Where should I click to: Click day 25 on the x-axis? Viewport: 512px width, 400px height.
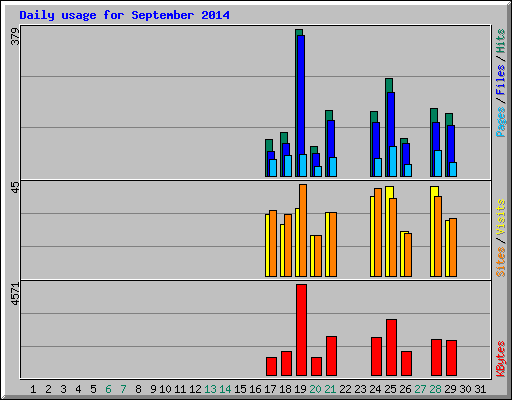tap(390, 389)
